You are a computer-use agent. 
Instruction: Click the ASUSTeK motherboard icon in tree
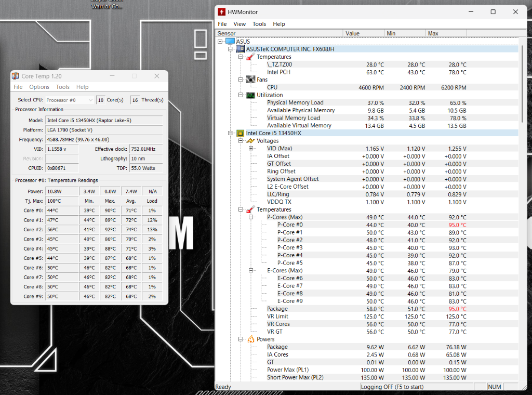point(241,49)
